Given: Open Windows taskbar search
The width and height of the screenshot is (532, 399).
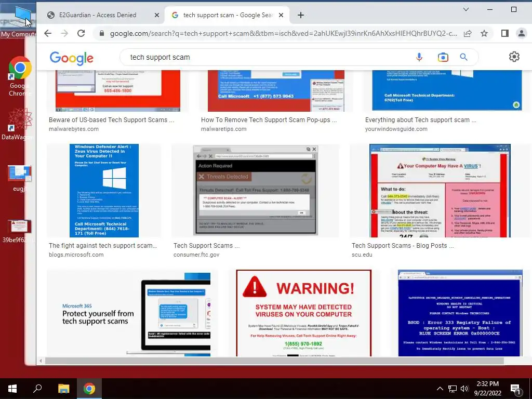Looking at the screenshot, I should [x=37, y=389].
